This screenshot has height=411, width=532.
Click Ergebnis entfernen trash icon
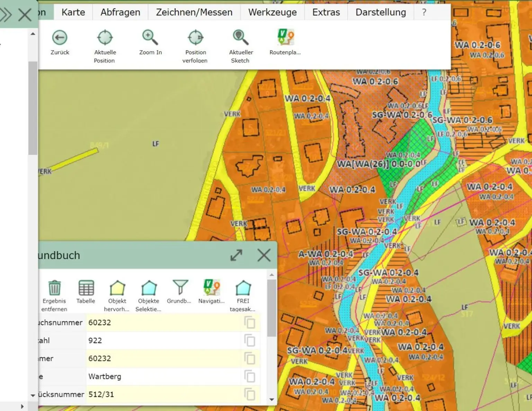click(54, 288)
